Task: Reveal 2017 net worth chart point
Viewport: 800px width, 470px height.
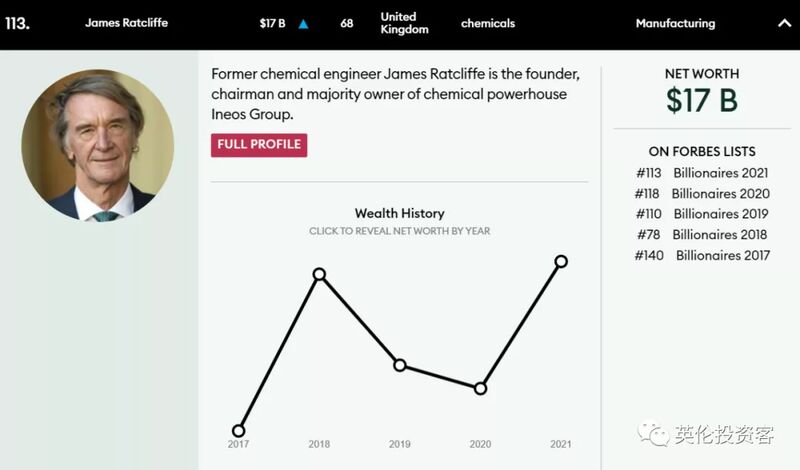Action: click(x=238, y=430)
